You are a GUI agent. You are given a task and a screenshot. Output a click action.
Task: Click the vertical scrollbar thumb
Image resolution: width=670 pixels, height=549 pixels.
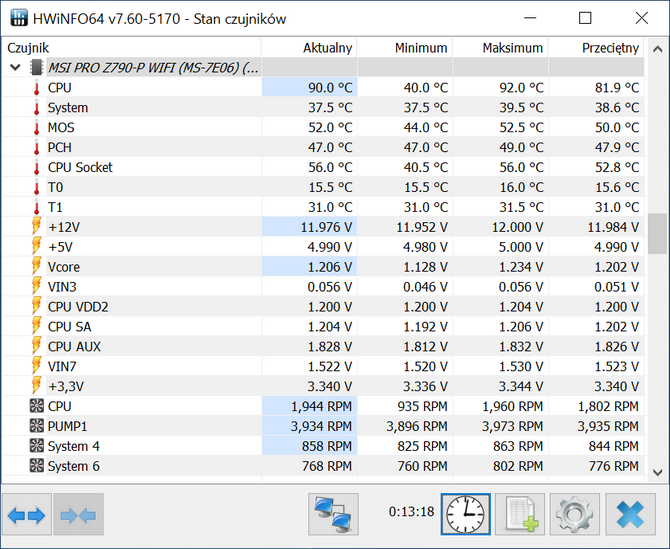[x=657, y=234]
